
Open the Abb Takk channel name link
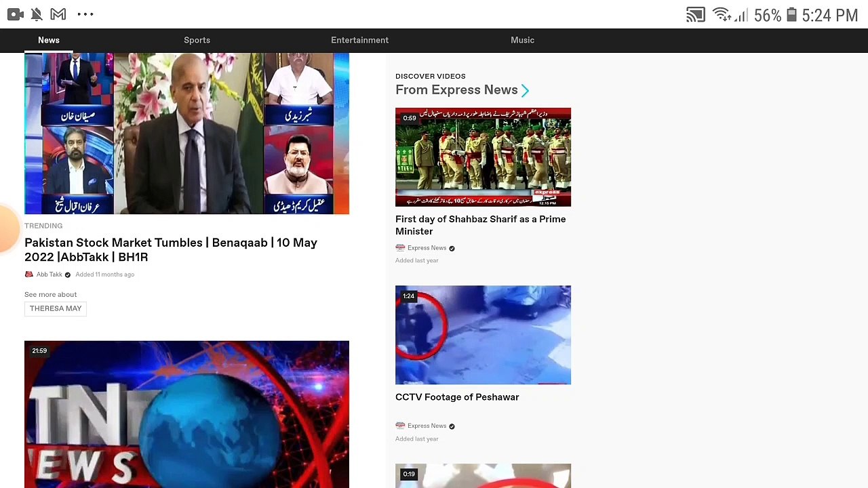click(x=49, y=274)
